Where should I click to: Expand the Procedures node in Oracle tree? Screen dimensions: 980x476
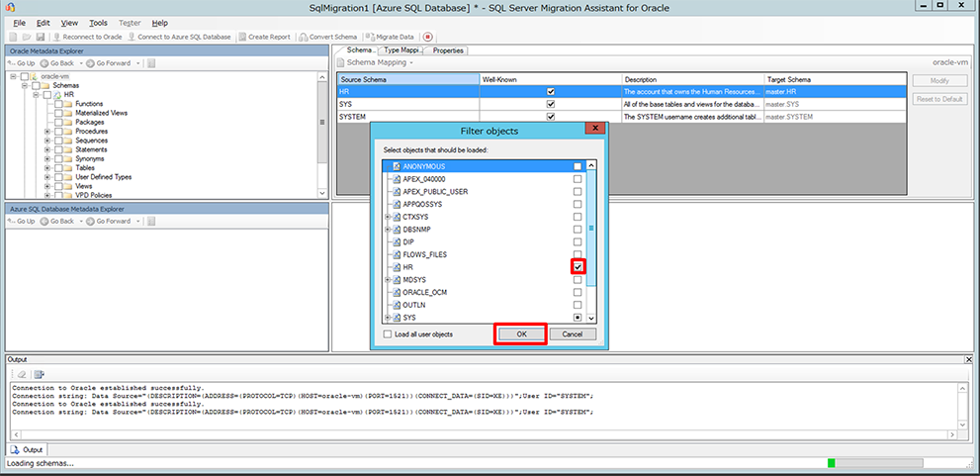[47, 132]
